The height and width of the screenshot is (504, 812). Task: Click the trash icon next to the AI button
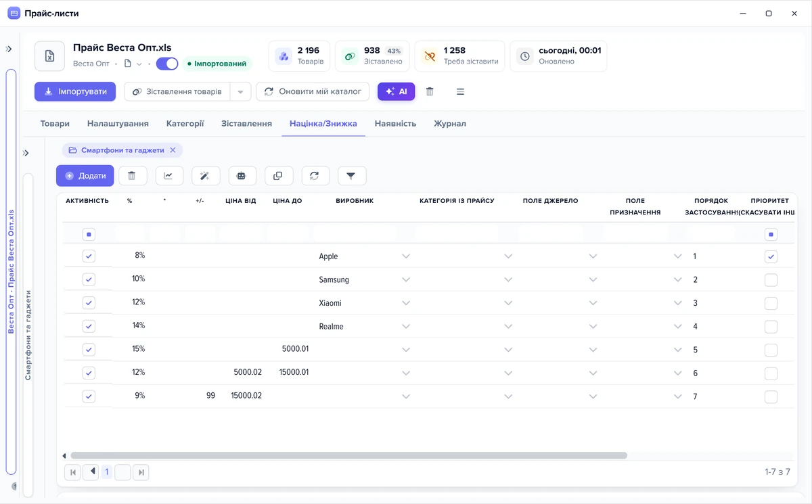tap(430, 91)
